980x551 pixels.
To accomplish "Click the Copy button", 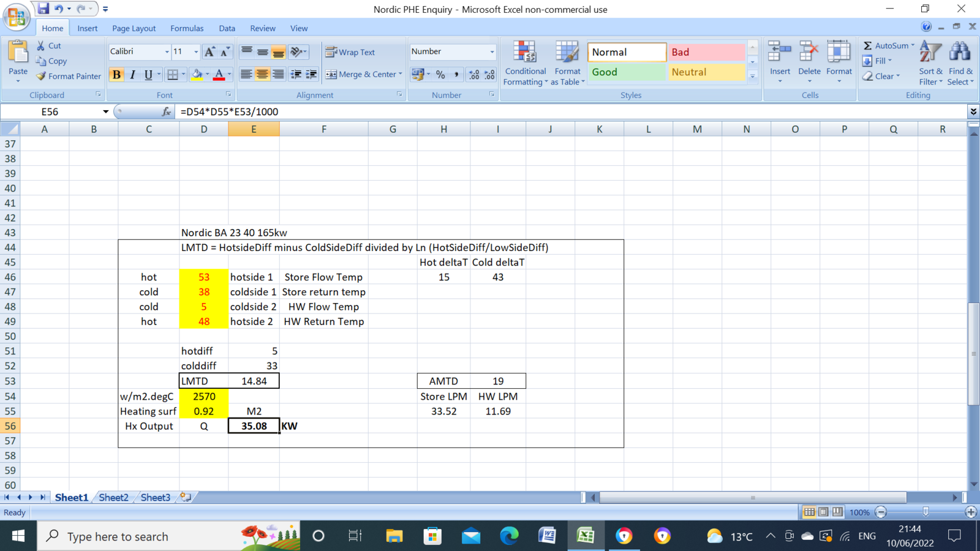I will click(51, 61).
